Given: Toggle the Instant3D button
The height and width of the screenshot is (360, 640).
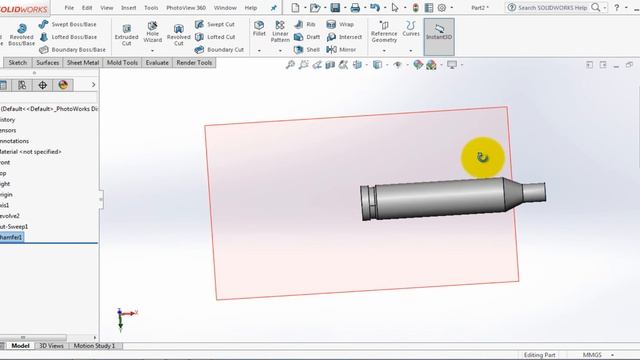Looking at the screenshot, I should pos(439,36).
